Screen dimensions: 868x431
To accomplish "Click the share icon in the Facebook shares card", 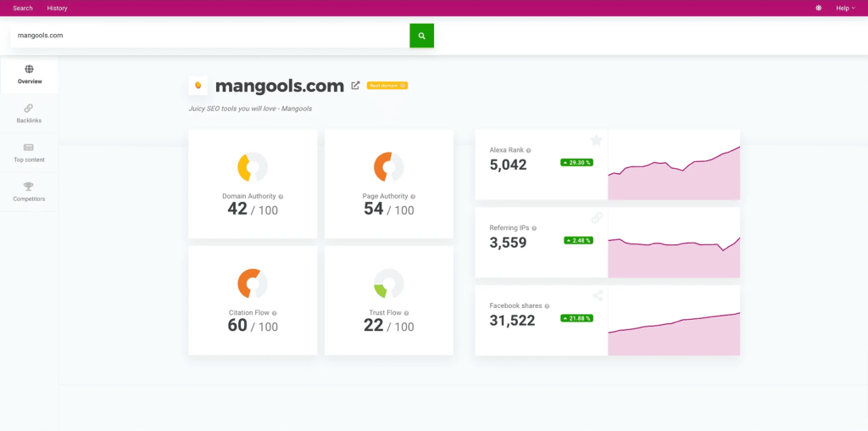I will (x=598, y=296).
